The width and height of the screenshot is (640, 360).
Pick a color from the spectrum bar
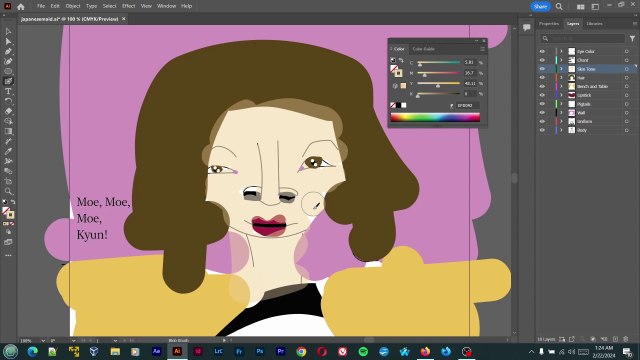[x=435, y=118]
